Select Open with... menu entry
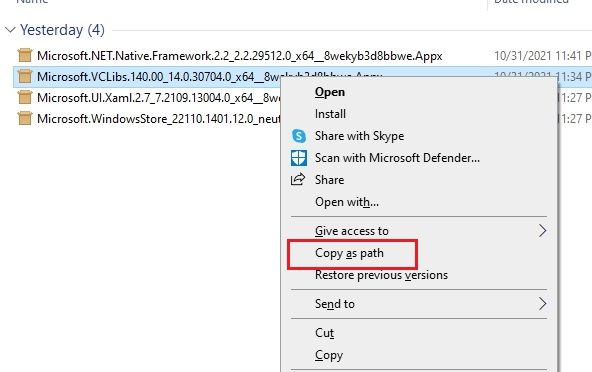This screenshot has height=372, width=592. [347, 202]
